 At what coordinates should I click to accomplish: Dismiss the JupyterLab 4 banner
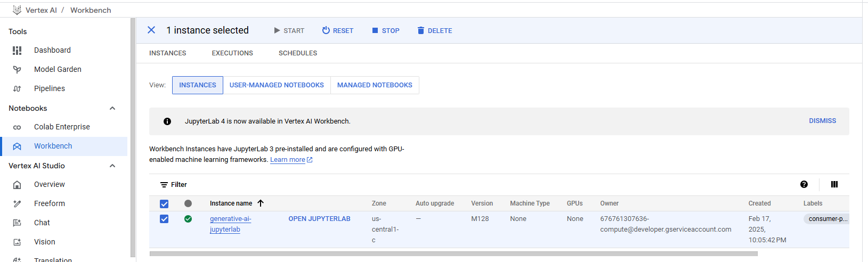click(822, 121)
